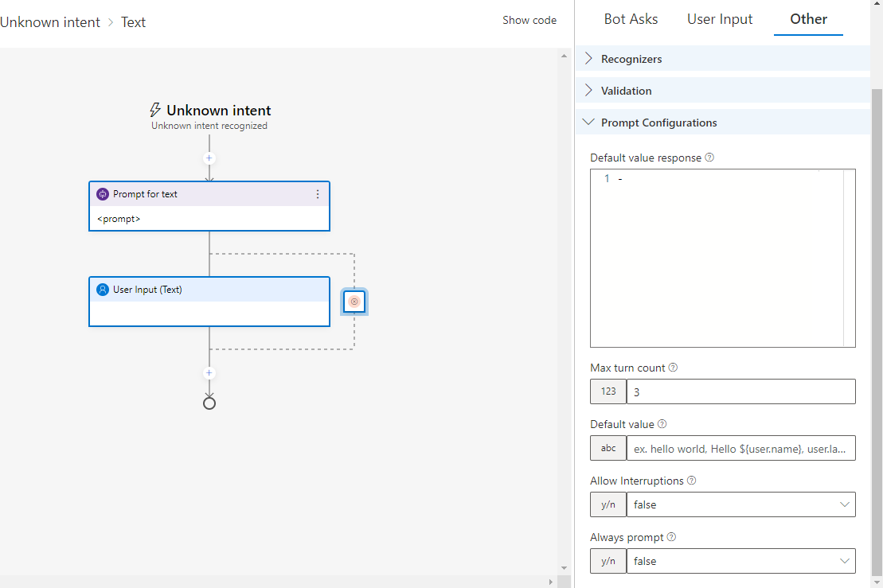Screen dimensions: 883x588
Task: Switch to the Bot Asks tab
Action: pos(631,19)
